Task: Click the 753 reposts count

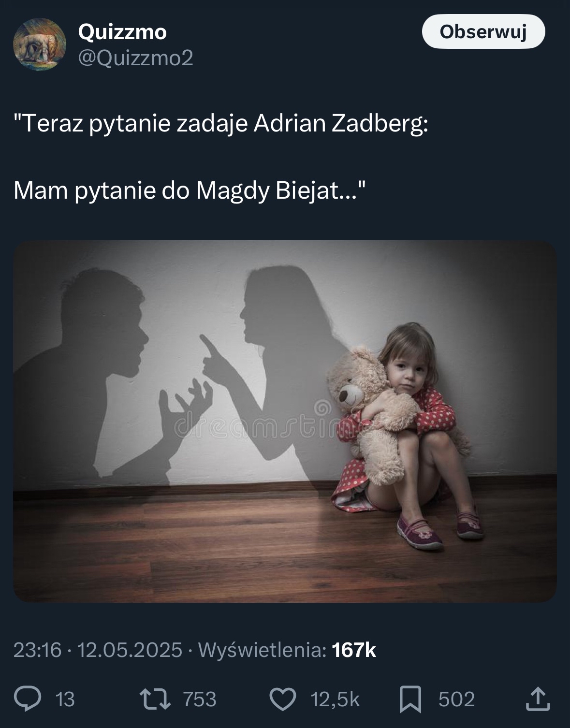Action: click(200, 699)
